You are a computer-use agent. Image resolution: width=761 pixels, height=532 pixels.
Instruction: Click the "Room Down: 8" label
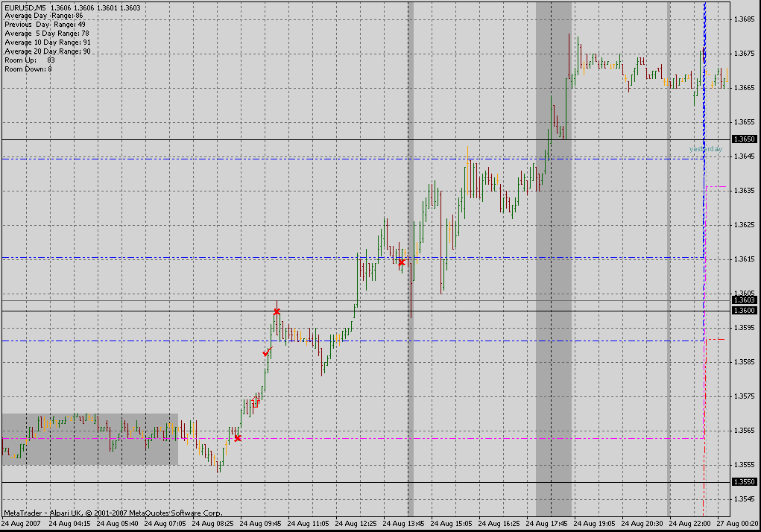[28, 69]
